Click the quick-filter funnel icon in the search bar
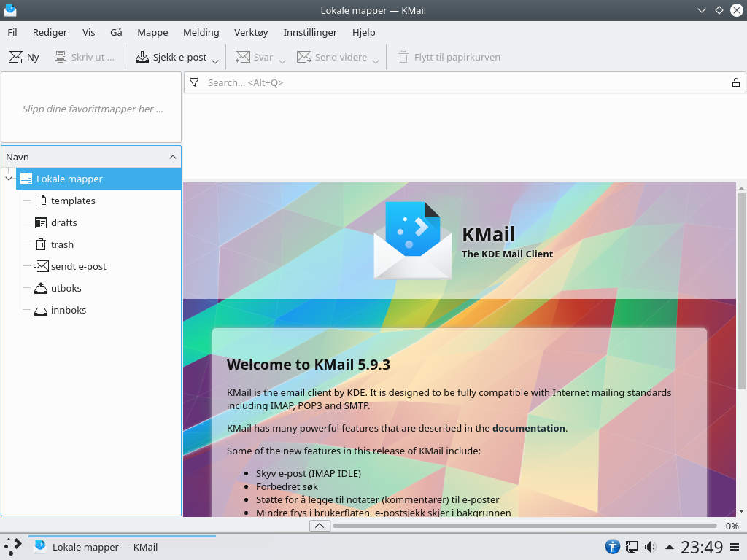The width and height of the screenshot is (747, 560). [194, 82]
